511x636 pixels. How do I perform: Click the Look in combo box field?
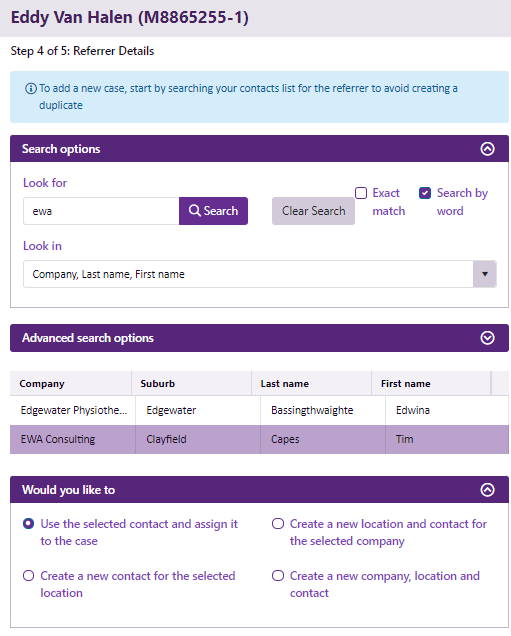point(260,274)
